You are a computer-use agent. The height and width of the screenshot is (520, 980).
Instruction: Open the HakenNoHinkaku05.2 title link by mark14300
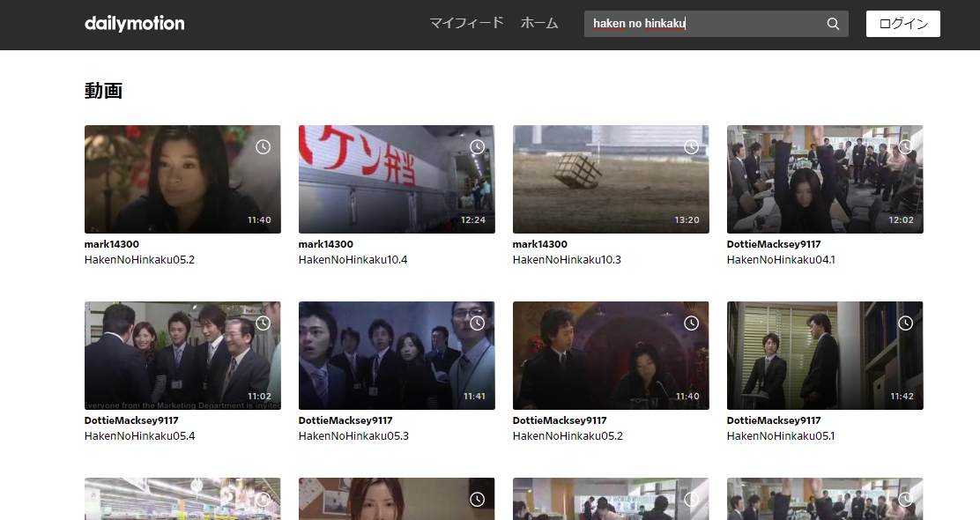click(139, 260)
